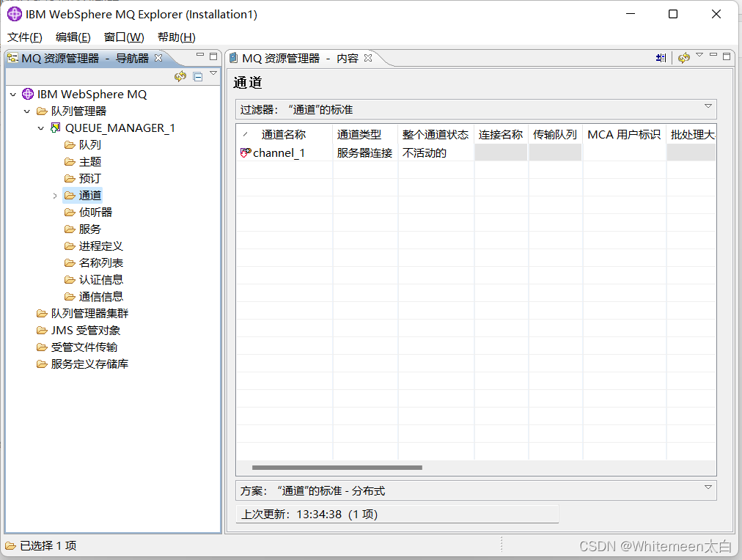Maximize the content panel
Screen dimensions: 742x560
pyautogui.click(x=727, y=56)
